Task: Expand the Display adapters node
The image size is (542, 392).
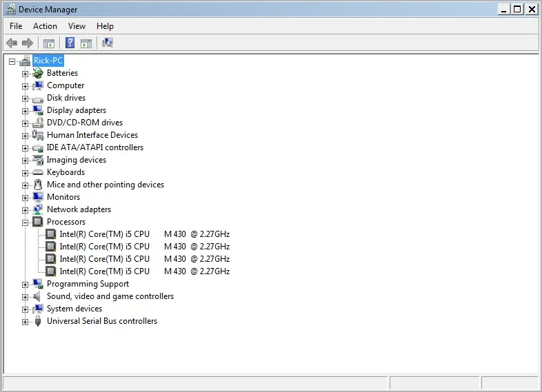Action: coord(25,111)
